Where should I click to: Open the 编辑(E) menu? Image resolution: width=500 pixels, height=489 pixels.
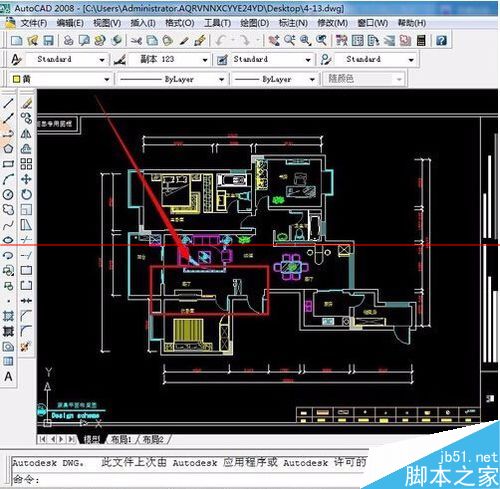tap(69, 23)
